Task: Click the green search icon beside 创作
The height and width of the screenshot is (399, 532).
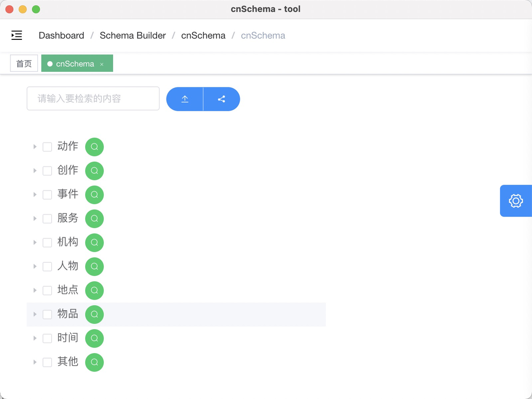Action: pyautogui.click(x=94, y=171)
